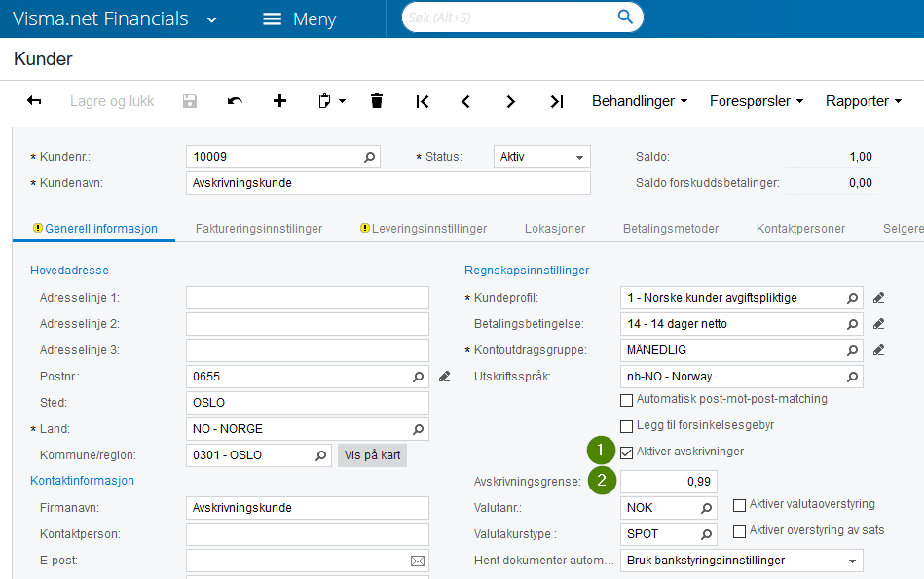Open the Kontaktpersoner tab

tap(800, 229)
